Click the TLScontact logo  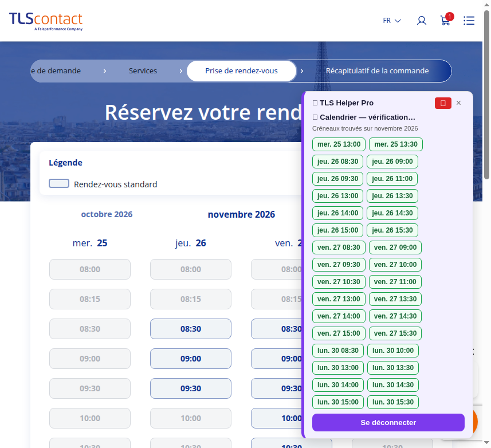(x=46, y=21)
